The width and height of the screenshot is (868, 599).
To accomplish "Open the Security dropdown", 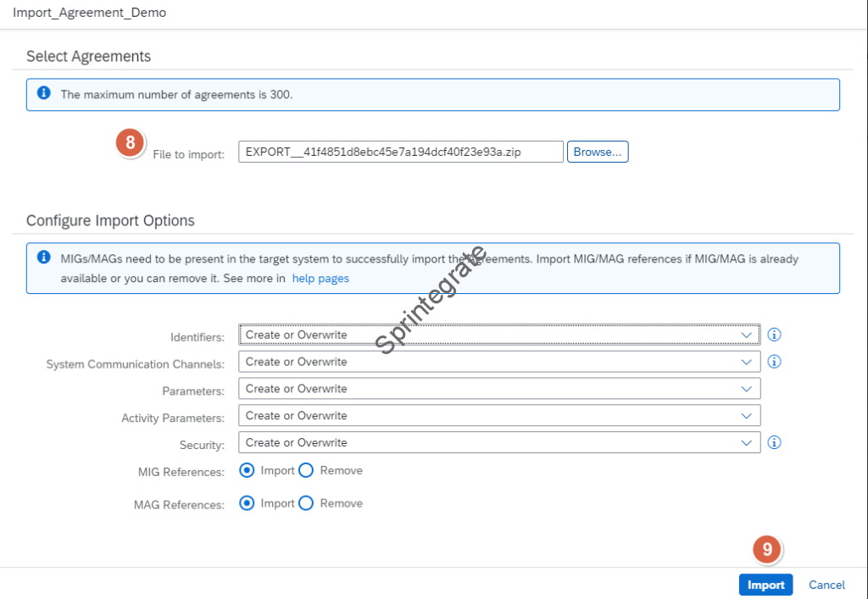I will (499, 442).
